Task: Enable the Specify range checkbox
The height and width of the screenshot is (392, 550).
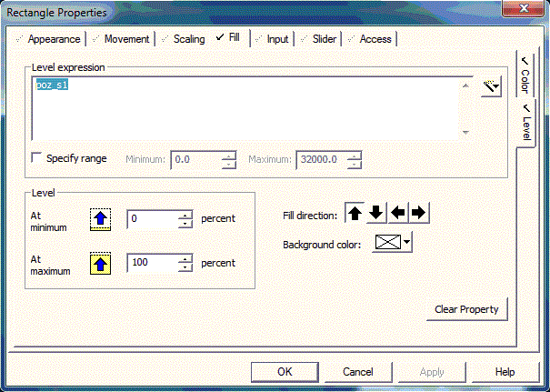Action: (x=37, y=158)
